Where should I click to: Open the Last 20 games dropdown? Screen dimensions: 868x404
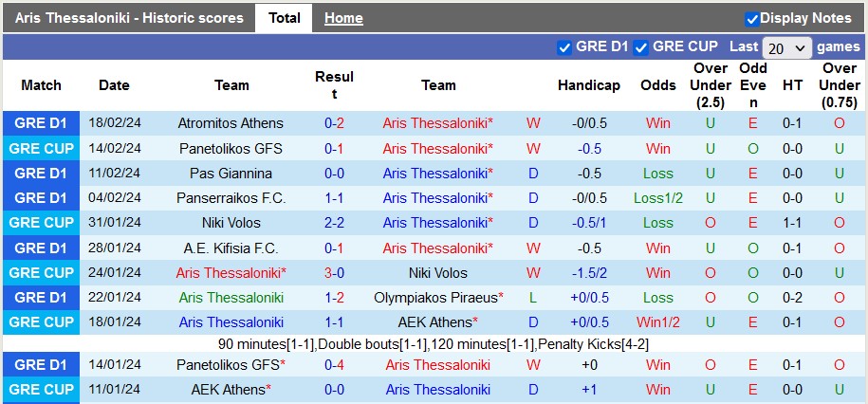[786, 48]
